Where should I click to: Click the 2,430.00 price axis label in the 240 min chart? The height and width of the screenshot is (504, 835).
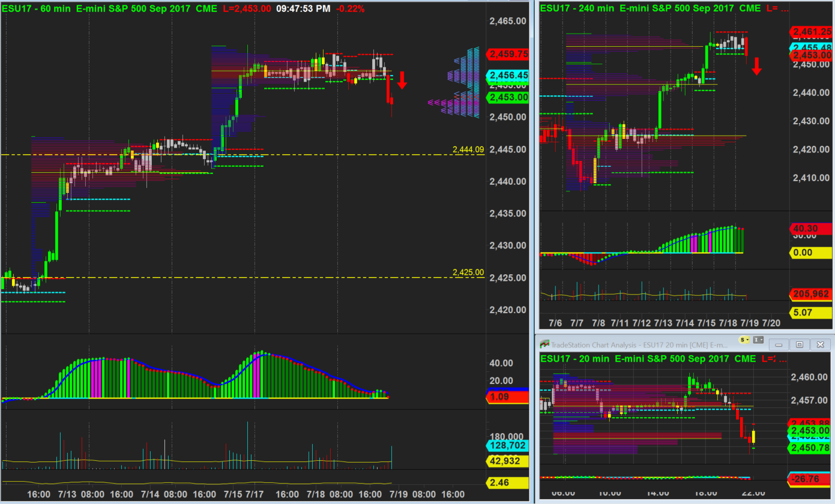812,121
